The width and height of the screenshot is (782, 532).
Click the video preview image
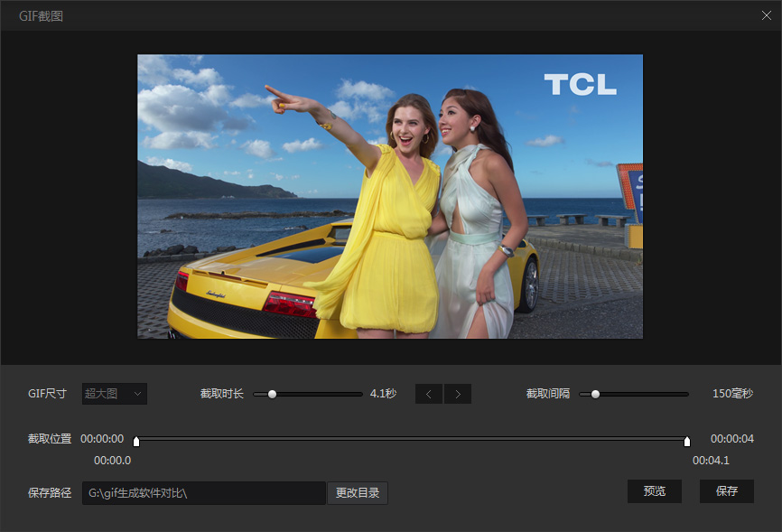[x=390, y=196]
